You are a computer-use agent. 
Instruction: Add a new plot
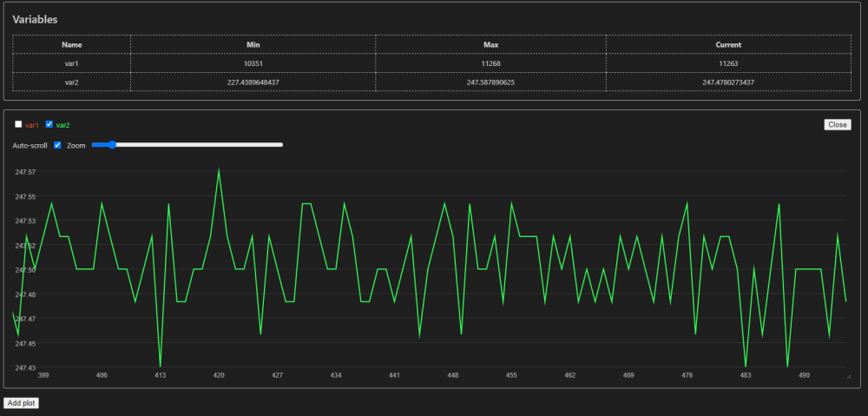click(x=21, y=403)
